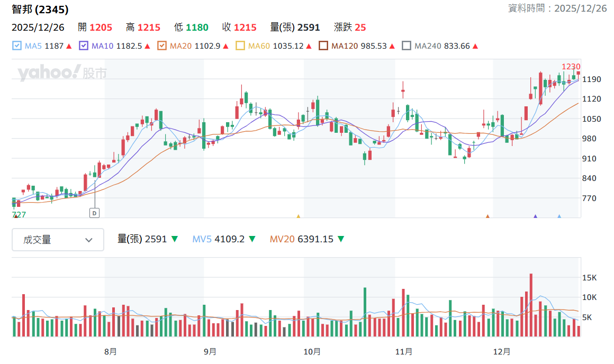Click the orange triangle marker near December
This screenshot has height=364, width=614.
[x=487, y=216]
